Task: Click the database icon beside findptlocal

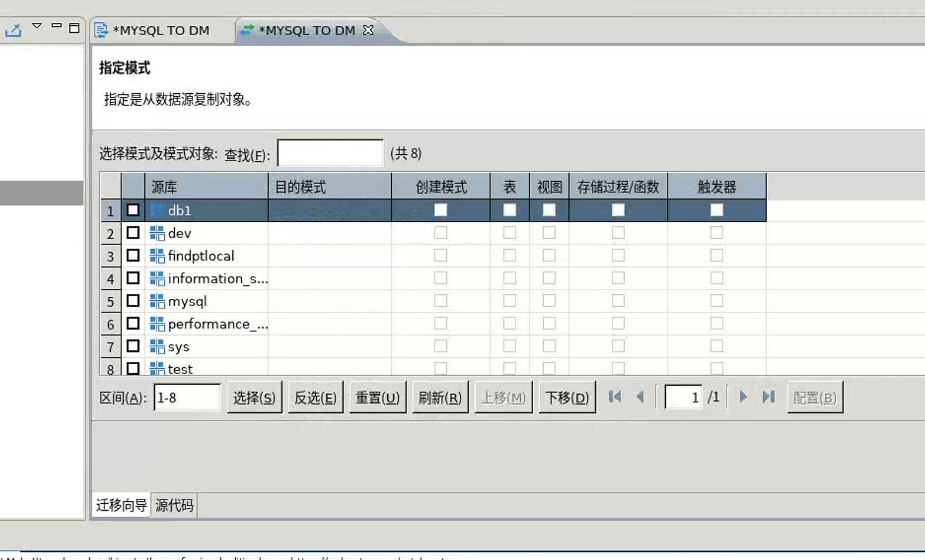Action: click(x=157, y=256)
